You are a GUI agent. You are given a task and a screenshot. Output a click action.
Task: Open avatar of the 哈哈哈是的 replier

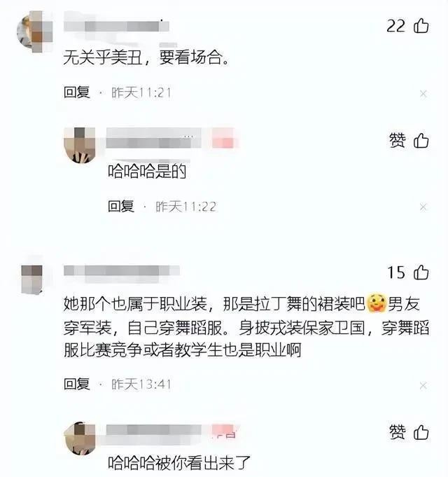[x=80, y=145]
